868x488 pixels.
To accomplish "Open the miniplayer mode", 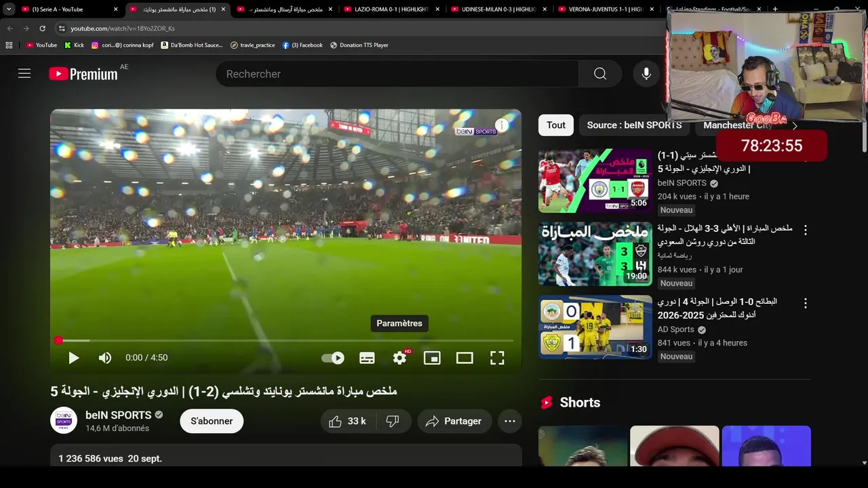I will click(x=432, y=358).
